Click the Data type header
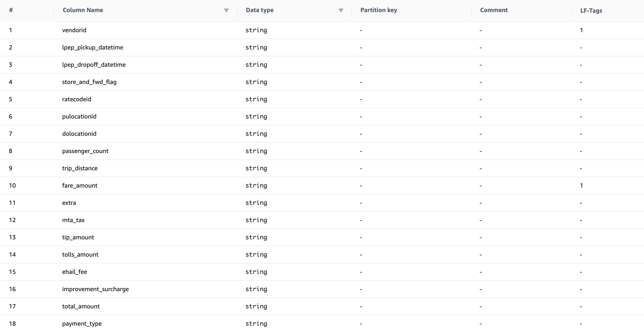Image resolution: width=644 pixels, height=332 pixels. coord(260,10)
